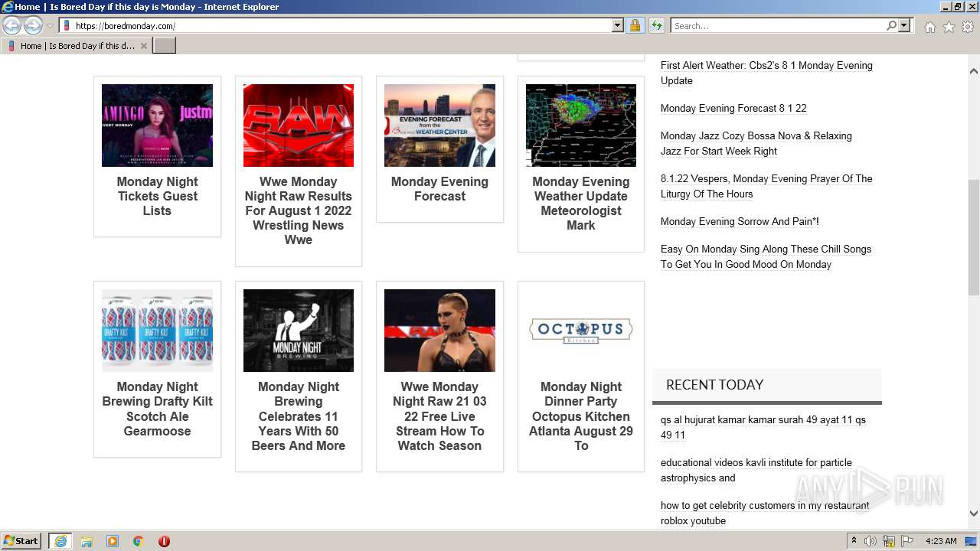The image size is (980, 551).
Task: Click the RECENT TODAY section heading
Action: [x=714, y=385]
